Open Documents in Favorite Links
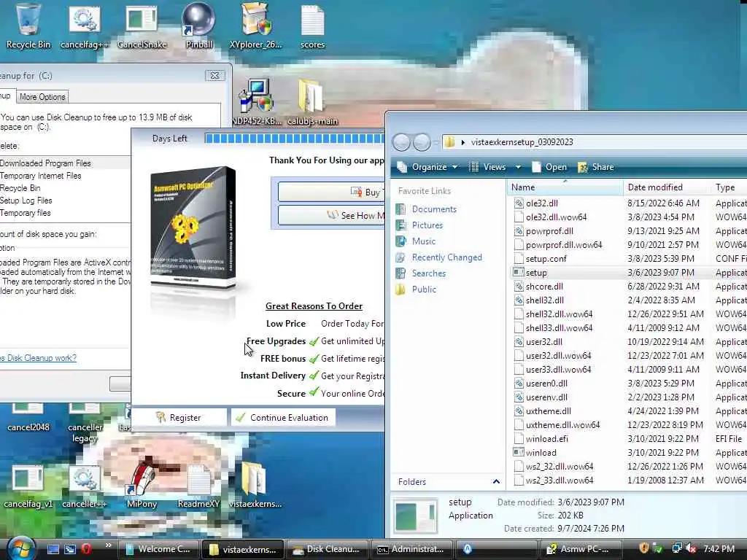747x560 pixels. (434, 209)
